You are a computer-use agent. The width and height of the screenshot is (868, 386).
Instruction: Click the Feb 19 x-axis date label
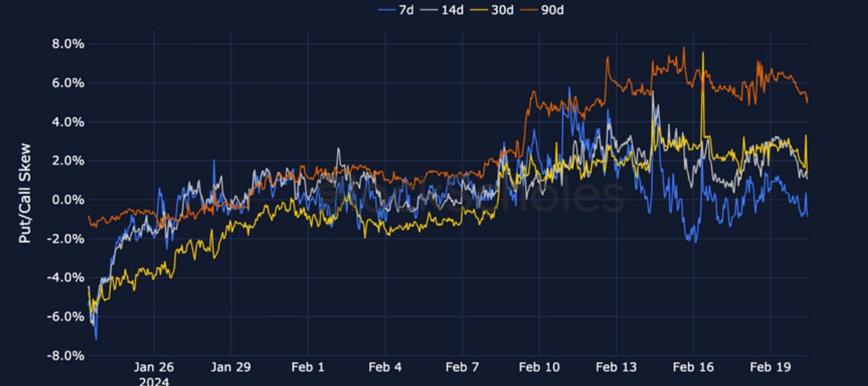[x=770, y=368]
